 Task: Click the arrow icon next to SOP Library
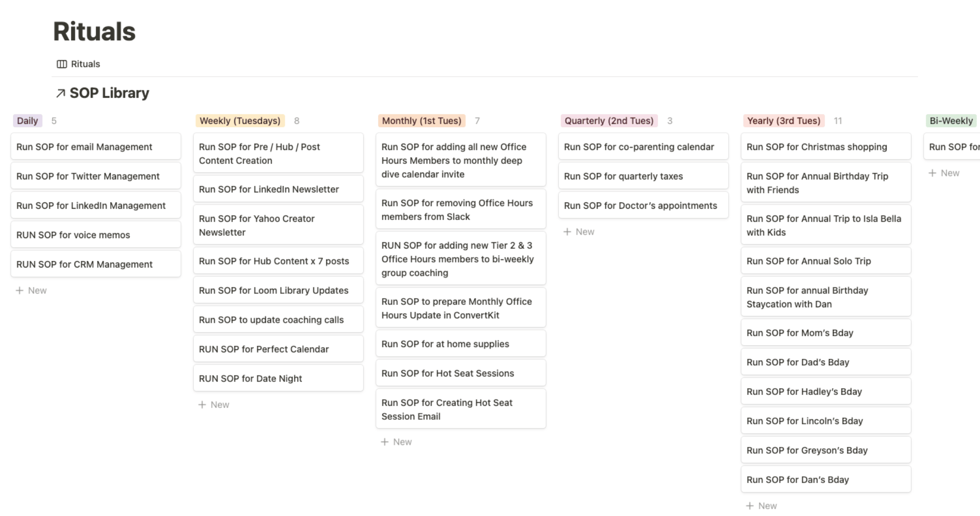coord(60,93)
